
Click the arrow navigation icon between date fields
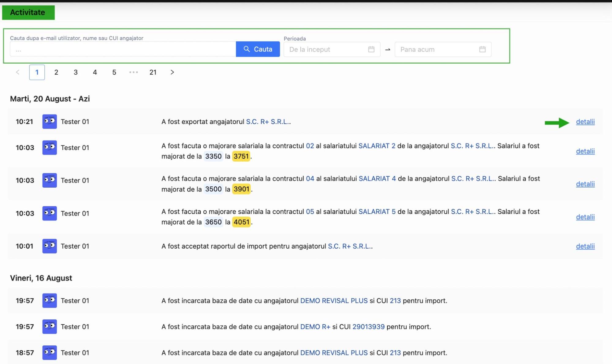click(x=387, y=49)
